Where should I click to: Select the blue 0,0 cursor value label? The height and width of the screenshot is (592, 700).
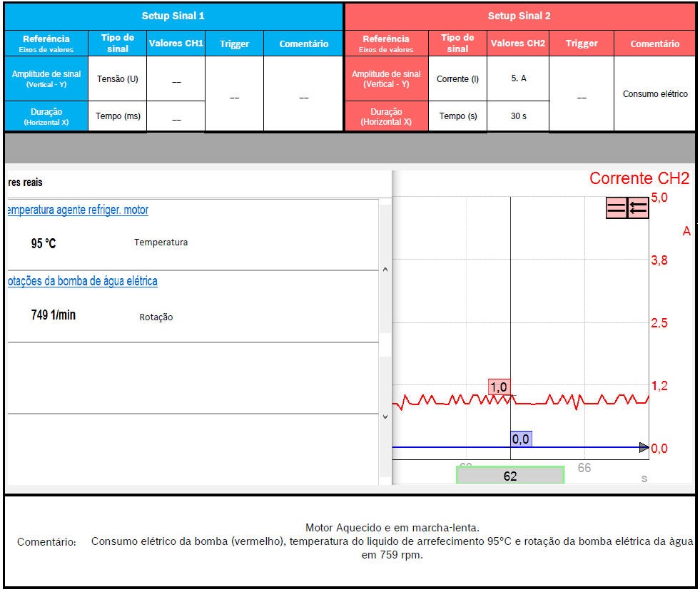click(x=521, y=439)
